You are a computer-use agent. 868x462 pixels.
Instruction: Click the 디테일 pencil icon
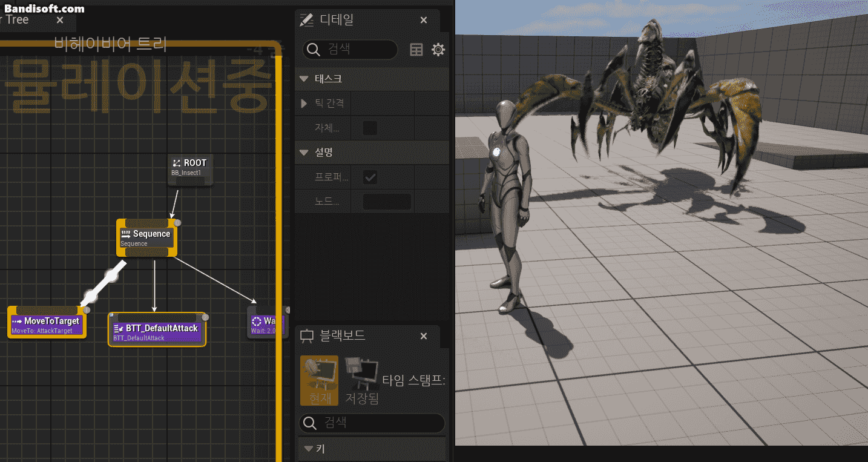(x=307, y=20)
